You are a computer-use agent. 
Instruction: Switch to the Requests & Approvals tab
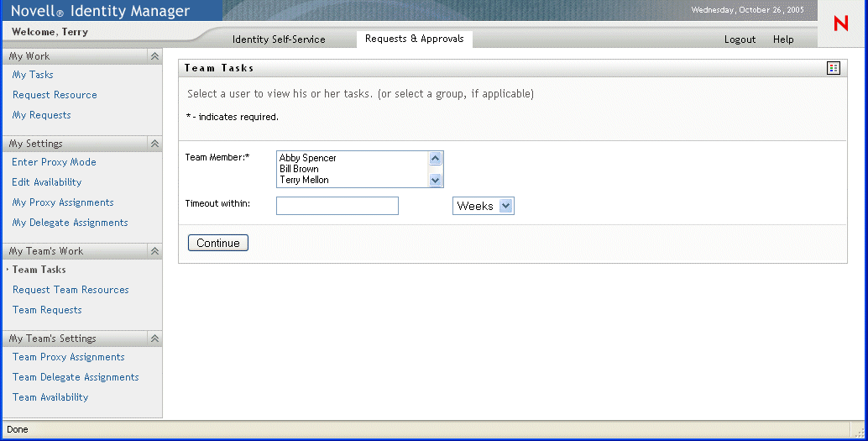[x=414, y=39]
